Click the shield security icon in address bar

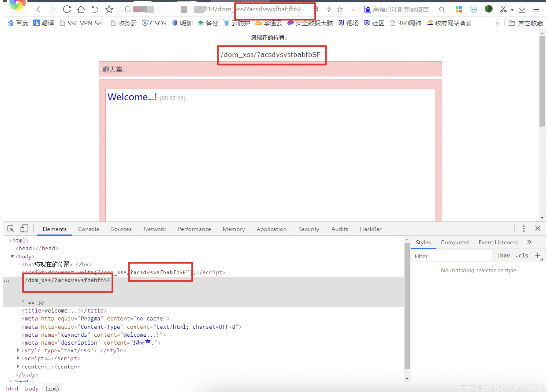[x=128, y=10]
